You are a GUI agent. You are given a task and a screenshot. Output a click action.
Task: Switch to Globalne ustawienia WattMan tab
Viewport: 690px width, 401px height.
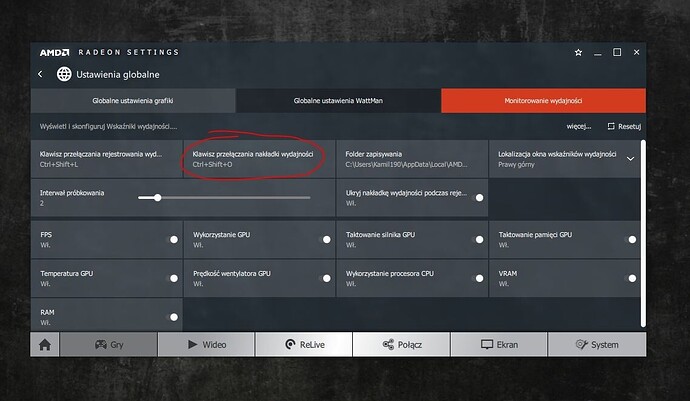click(x=338, y=101)
